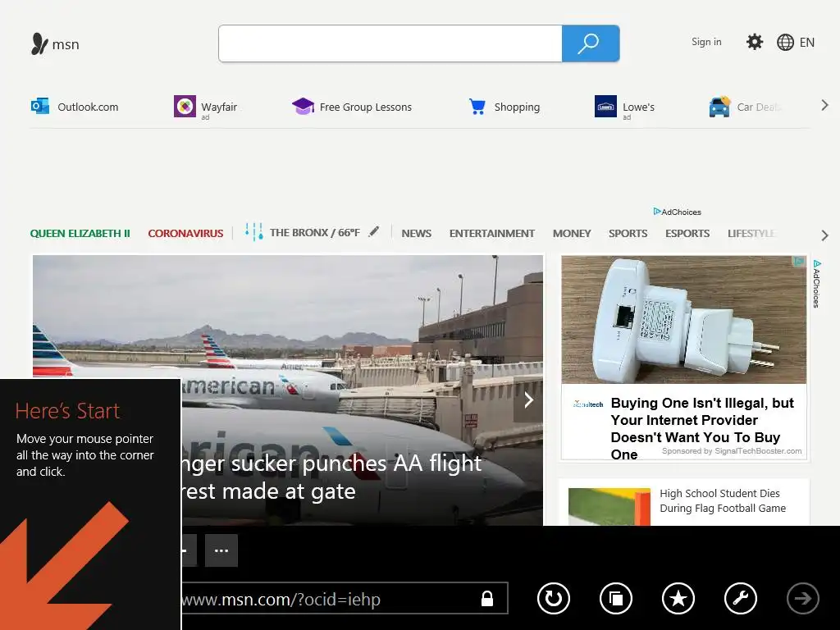Click the router plug ad image

tap(683, 319)
